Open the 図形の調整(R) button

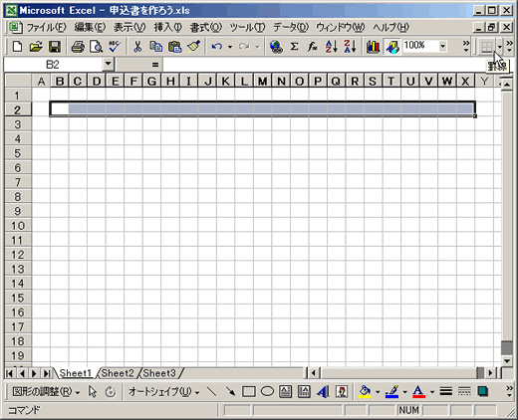46,392
